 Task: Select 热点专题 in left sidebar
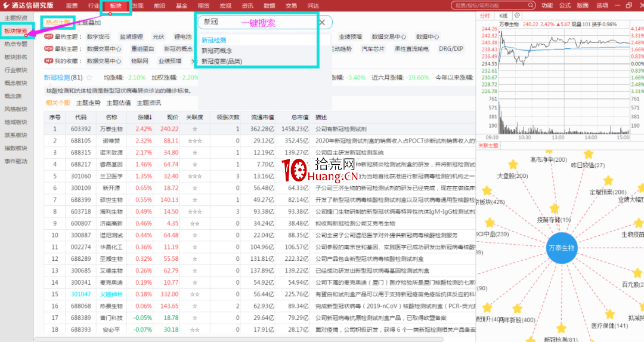(x=16, y=44)
